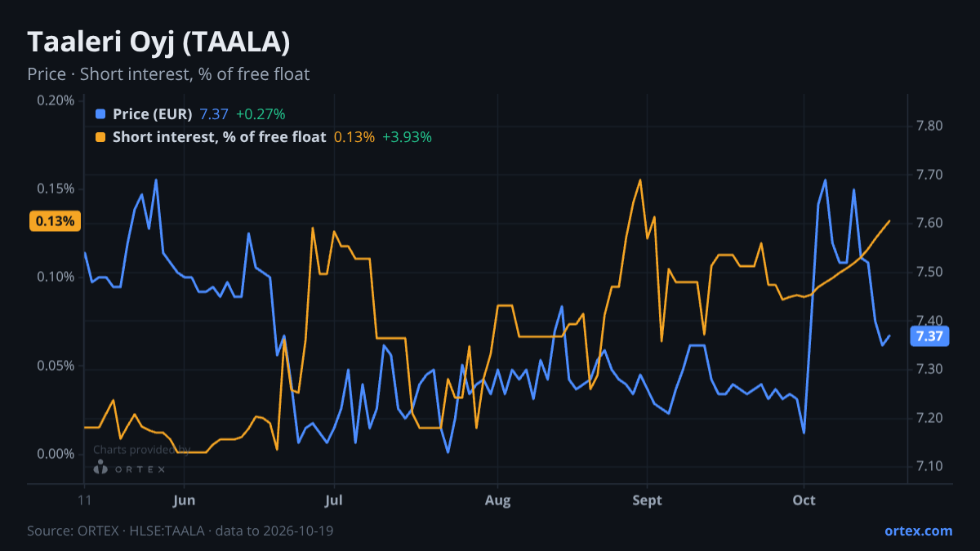Click the orange 0.13% legend value
Image resolution: width=980 pixels, height=551 pixels.
(354, 137)
